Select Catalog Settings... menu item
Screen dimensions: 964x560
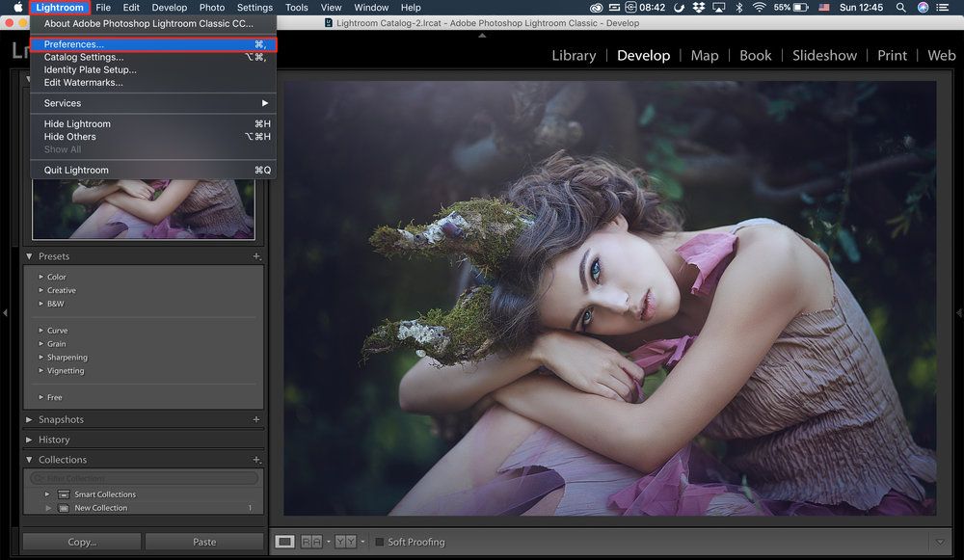click(83, 57)
